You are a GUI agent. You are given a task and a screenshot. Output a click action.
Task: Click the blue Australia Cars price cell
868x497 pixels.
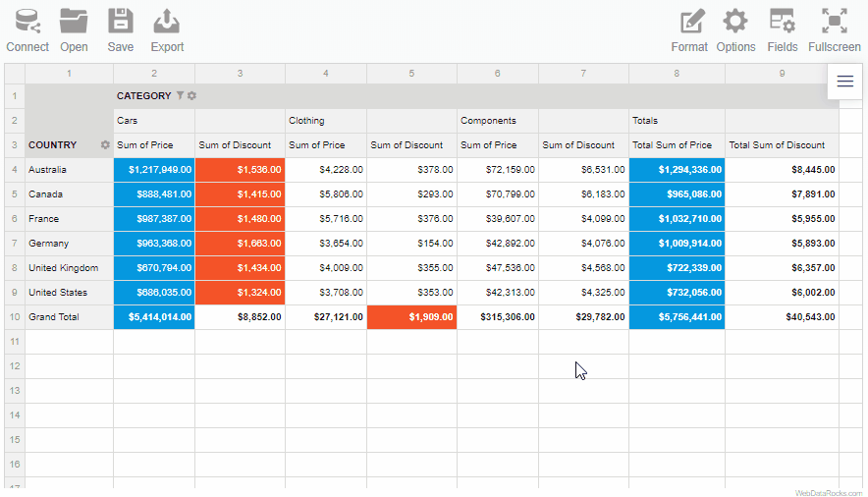coord(154,170)
